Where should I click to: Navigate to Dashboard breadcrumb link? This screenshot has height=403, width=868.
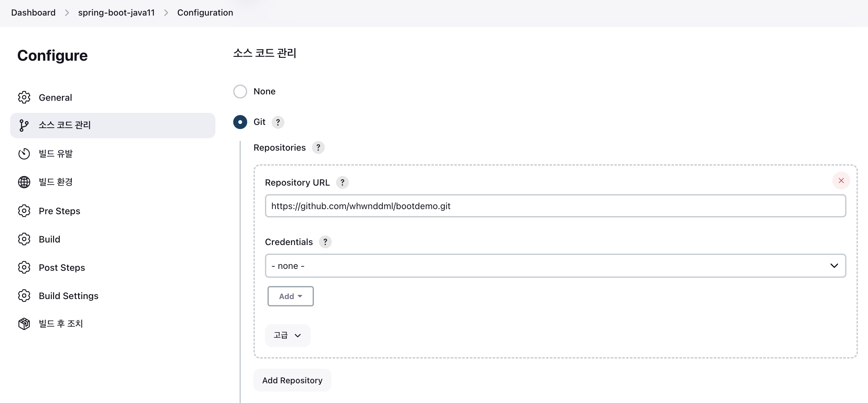pos(33,12)
